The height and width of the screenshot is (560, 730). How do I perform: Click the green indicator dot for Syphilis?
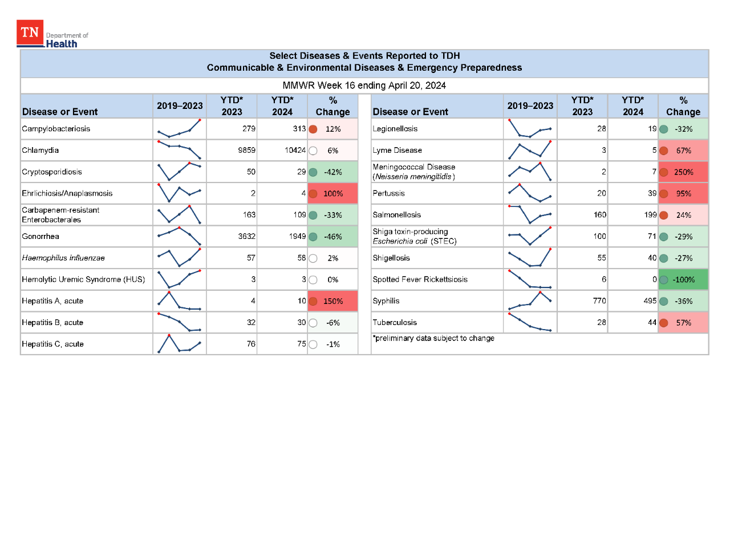point(664,301)
